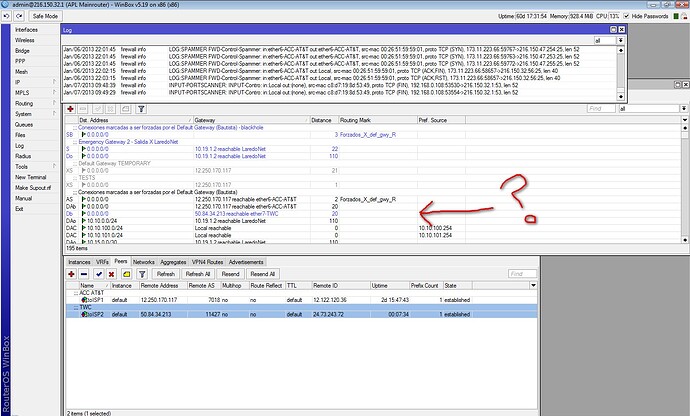The image size is (690, 416).
Task: Click the padlock icon in top-right
Action: click(x=684, y=16)
